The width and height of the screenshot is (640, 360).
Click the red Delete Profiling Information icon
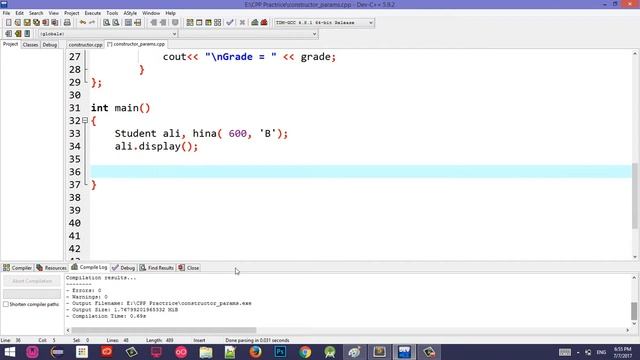(x=264, y=23)
